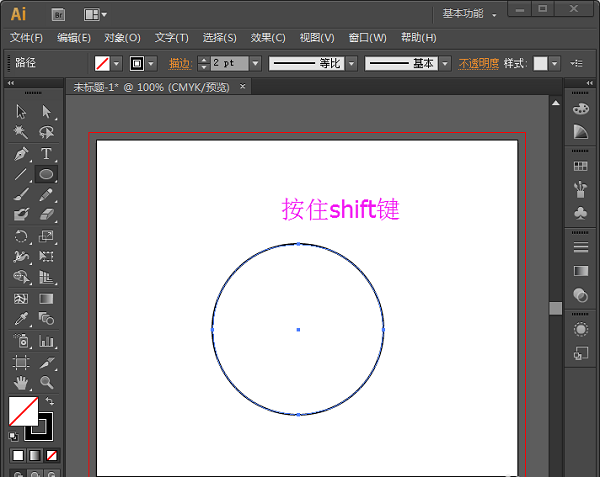Click the 不透明度 opacity link

click(x=478, y=63)
